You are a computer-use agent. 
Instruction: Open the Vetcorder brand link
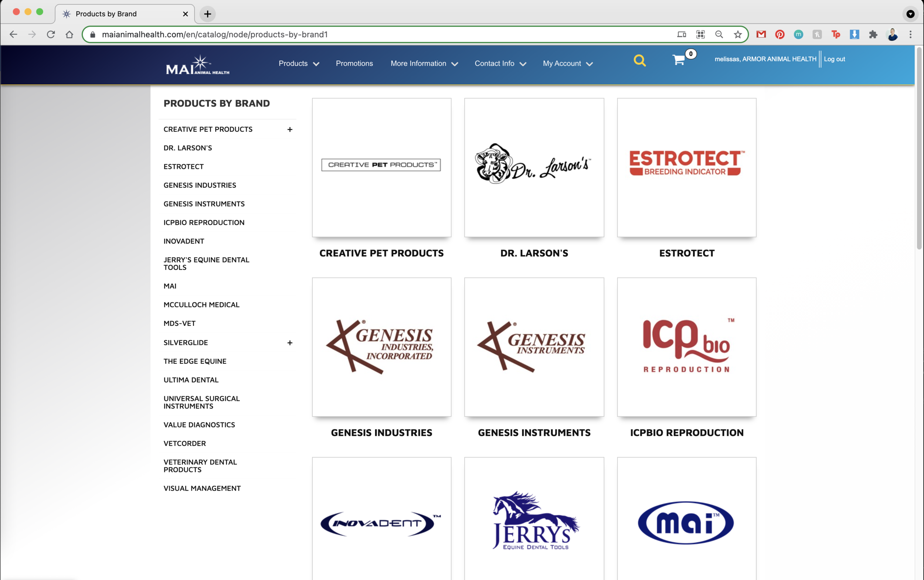[x=184, y=443]
